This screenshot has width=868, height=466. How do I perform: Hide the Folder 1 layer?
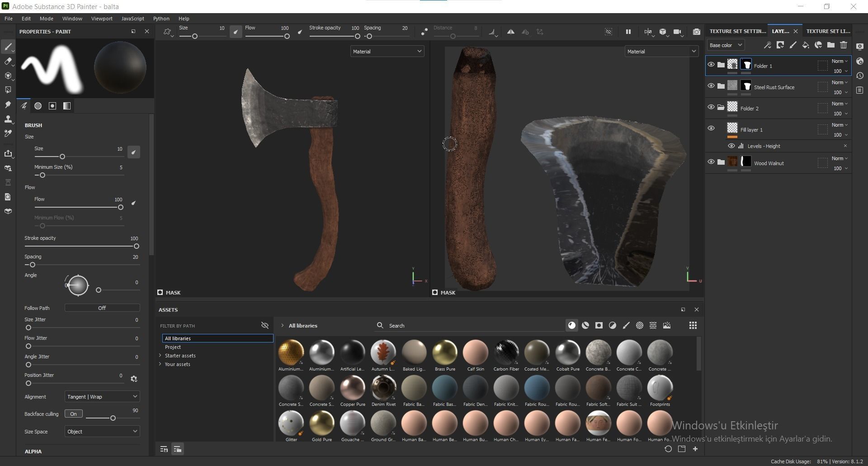pyautogui.click(x=711, y=65)
